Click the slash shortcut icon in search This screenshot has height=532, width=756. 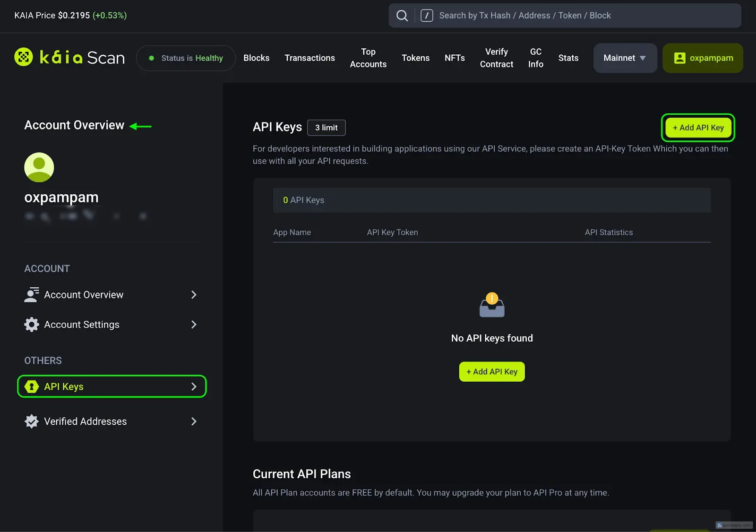(426, 16)
